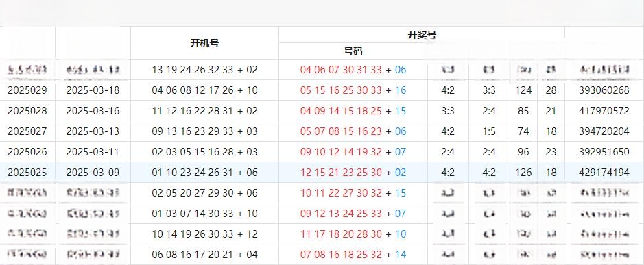Click the date 2025-03-09

pyautogui.click(x=93, y=173)
